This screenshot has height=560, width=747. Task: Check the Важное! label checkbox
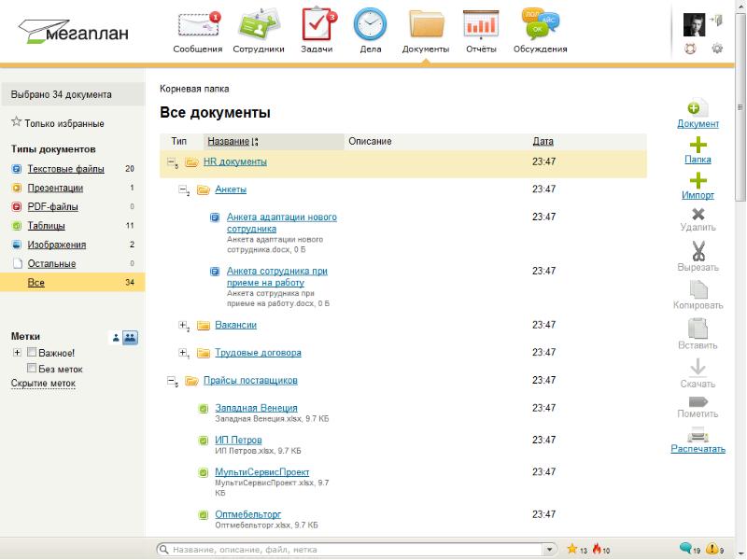32,353
